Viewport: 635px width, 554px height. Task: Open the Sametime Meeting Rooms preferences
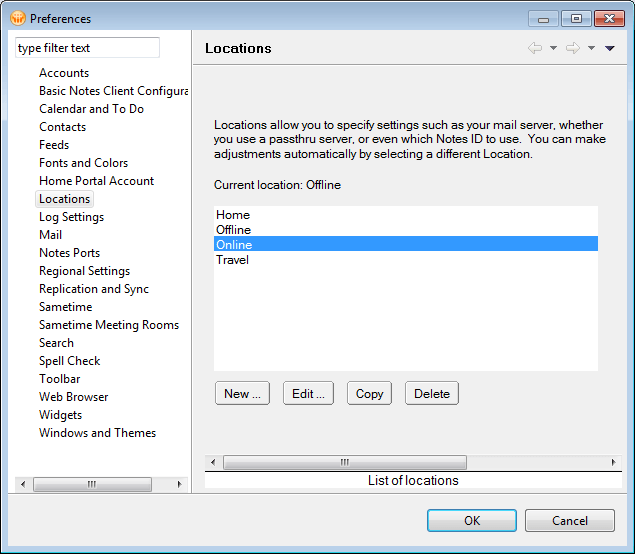(x=108, y=325)
